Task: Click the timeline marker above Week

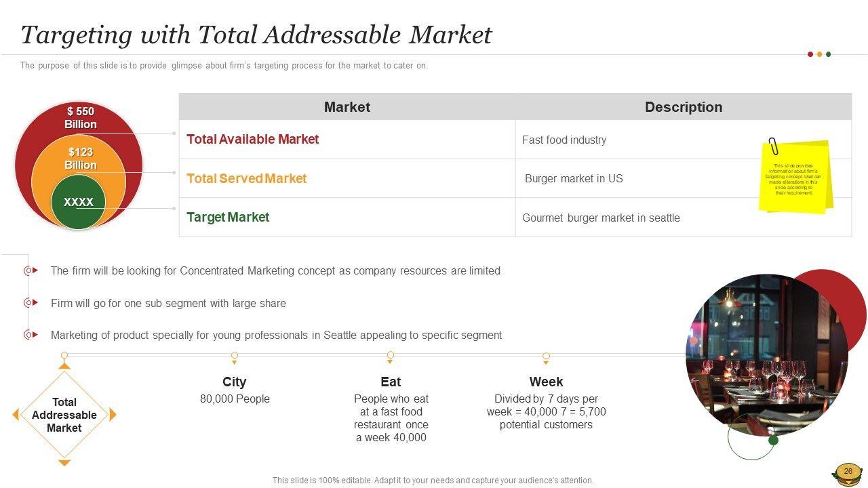Action: point(546,356)
